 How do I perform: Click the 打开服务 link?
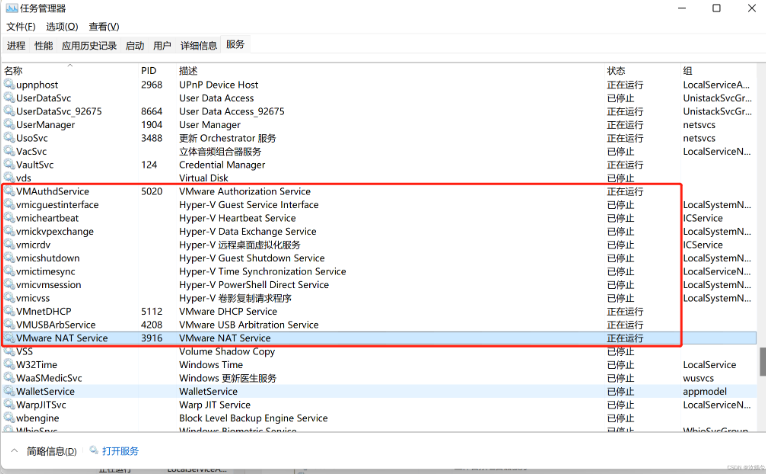[x=121, y=451]
